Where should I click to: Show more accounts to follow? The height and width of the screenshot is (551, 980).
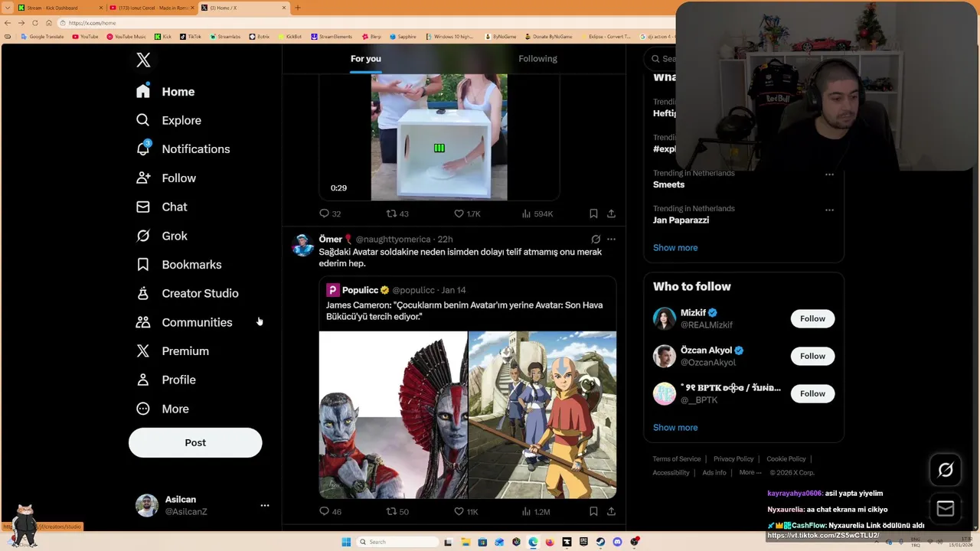675,427
